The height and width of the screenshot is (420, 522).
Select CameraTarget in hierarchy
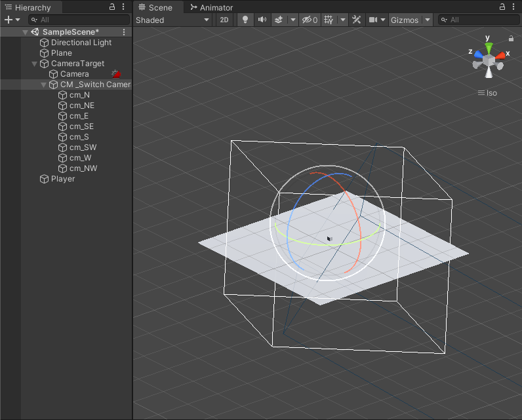click(77, 64)
